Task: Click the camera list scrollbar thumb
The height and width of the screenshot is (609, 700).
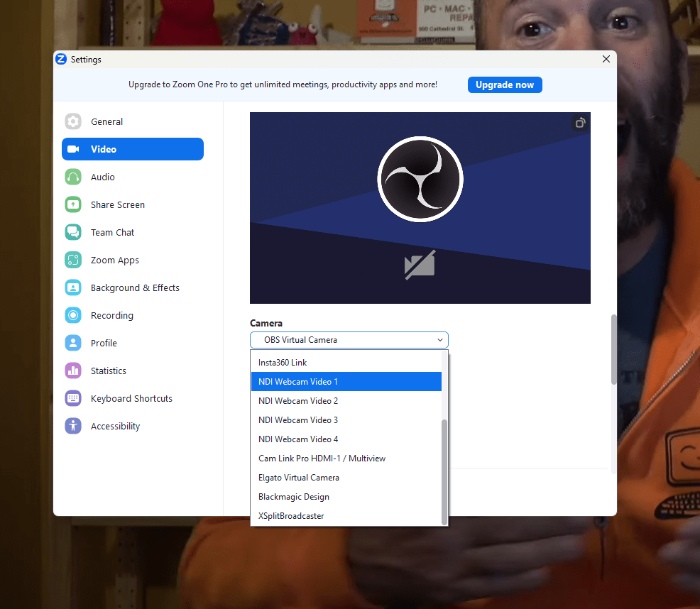Action: tap(444, 473)
